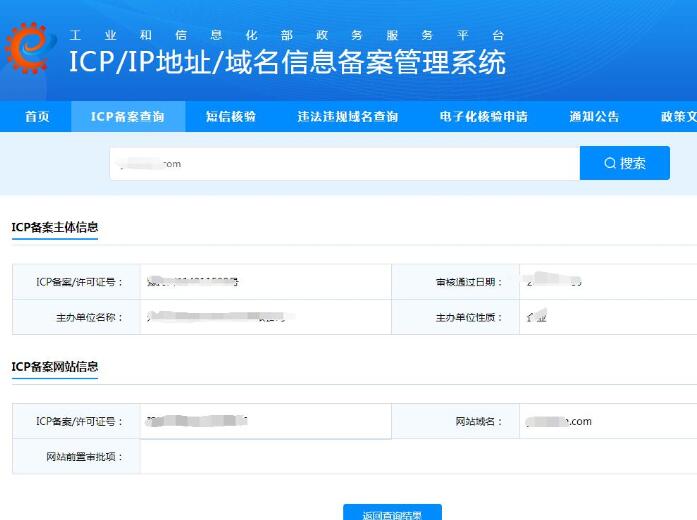
Task: Click the 返回查询结果 button
Action: 392,514
